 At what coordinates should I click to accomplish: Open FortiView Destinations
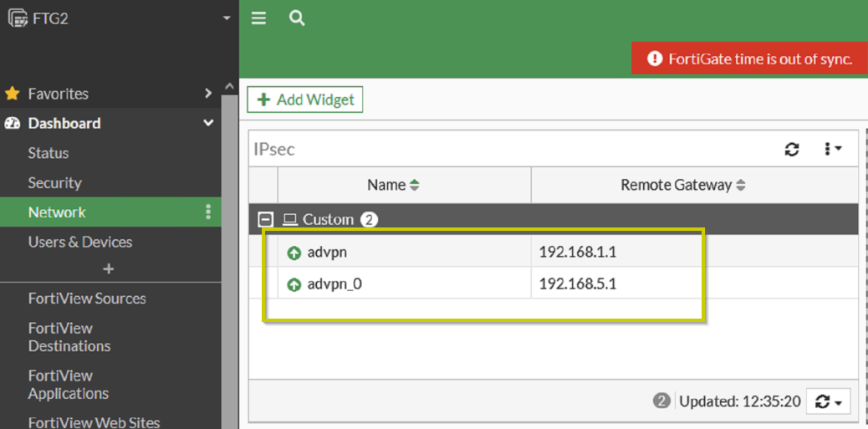69,337
